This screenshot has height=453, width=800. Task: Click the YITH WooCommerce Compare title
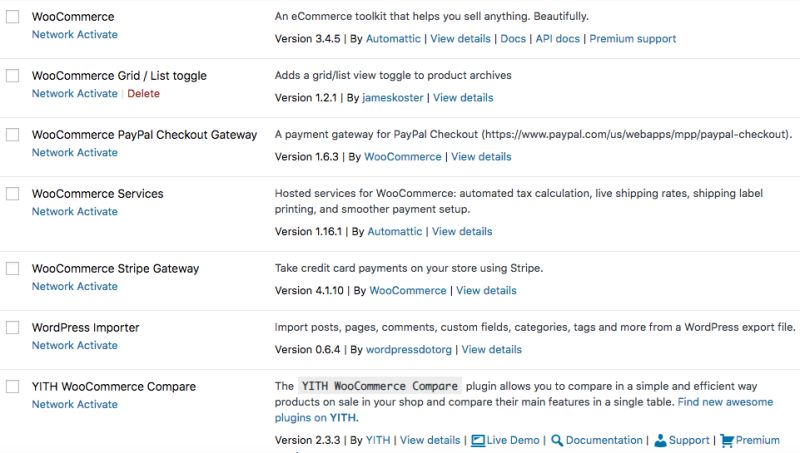(x=114, y=387)
